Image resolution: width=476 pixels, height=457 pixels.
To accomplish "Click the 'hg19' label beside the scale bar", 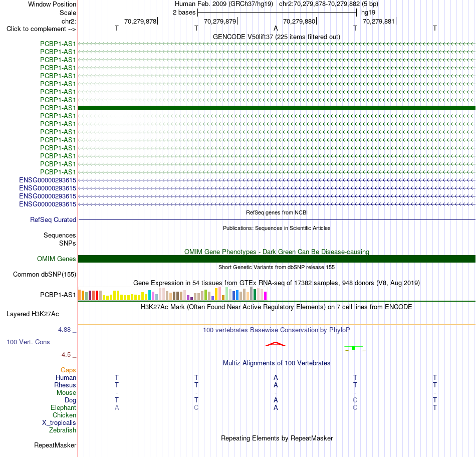I will tap(368, 13).
